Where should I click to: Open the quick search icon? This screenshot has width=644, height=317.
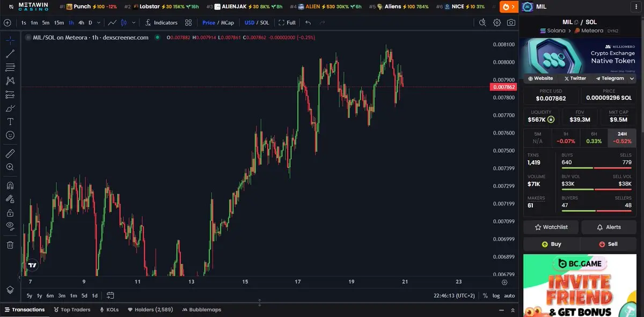coord(482,23)
